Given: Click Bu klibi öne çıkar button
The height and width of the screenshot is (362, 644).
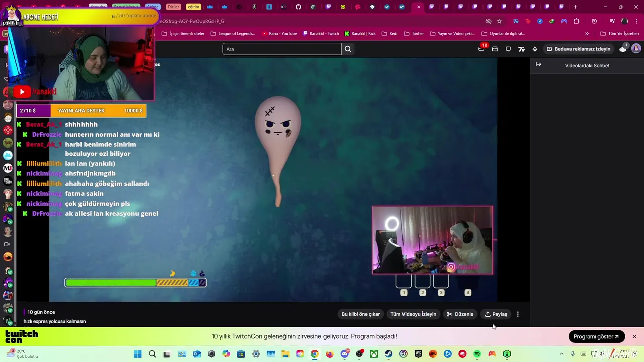Looking at the screenshot, I should click(x=361, y=314).
